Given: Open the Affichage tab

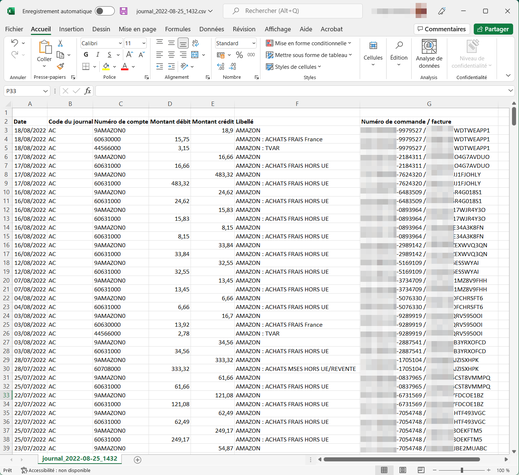Looking at the screenshot, I should pos(278,29).
